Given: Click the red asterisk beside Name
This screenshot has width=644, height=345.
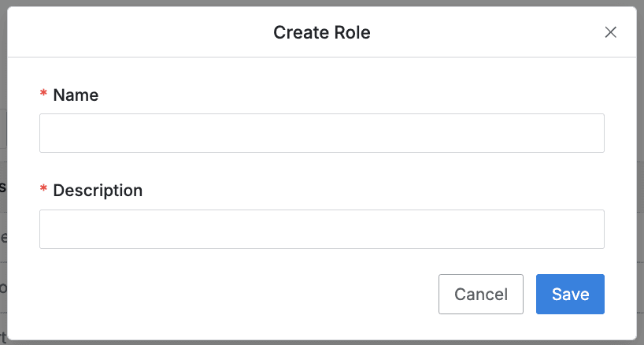Looking at the screenshot, I should (x=43, y=95).
